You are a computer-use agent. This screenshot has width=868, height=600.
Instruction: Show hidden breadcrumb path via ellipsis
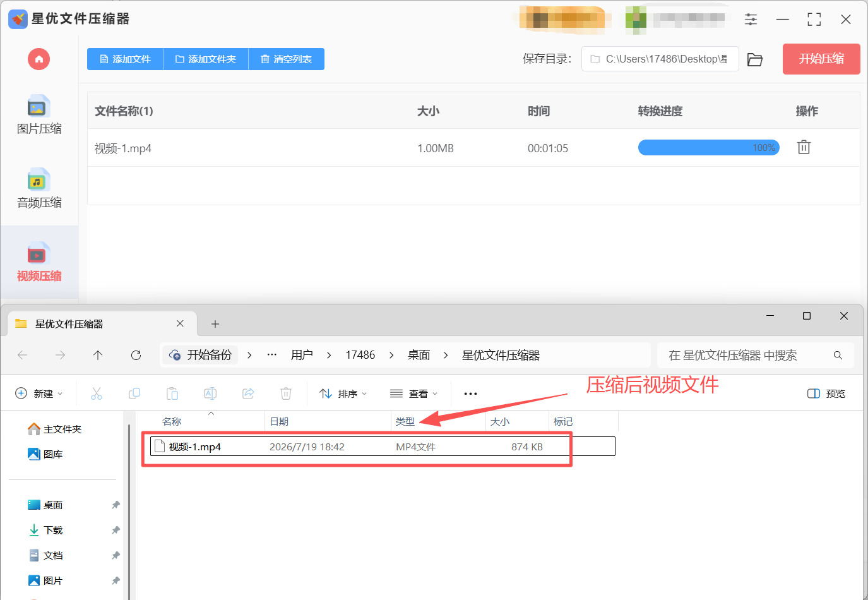coord(272,355)
